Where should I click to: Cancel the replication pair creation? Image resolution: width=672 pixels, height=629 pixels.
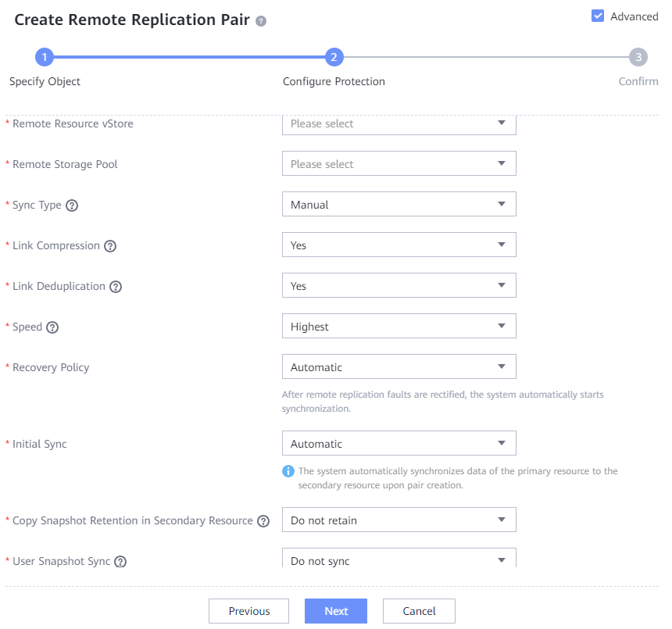419,611
